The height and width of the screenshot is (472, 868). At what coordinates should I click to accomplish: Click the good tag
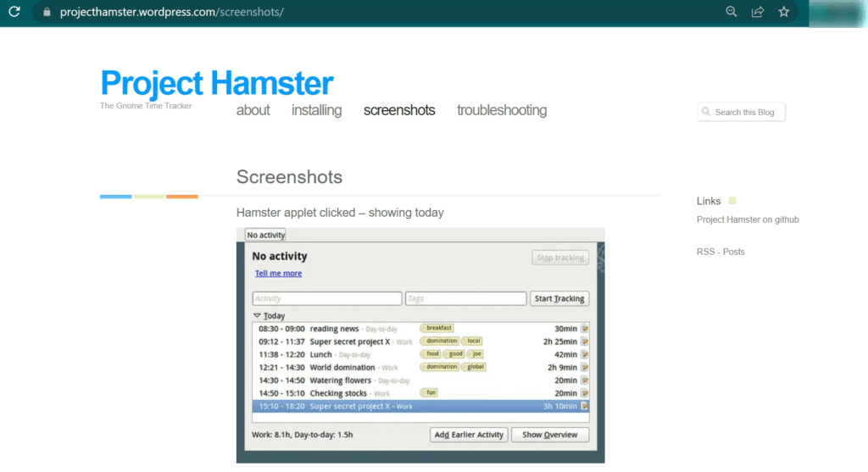(x=454, y=353)
